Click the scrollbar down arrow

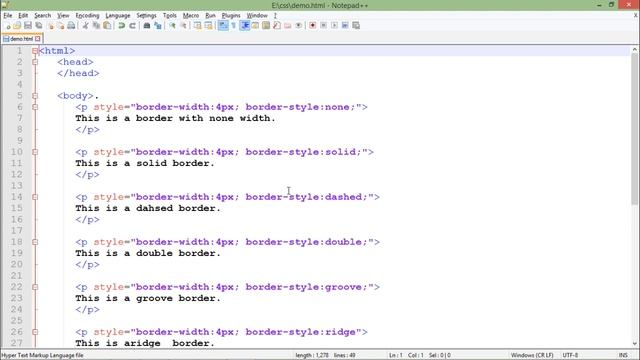634,343
